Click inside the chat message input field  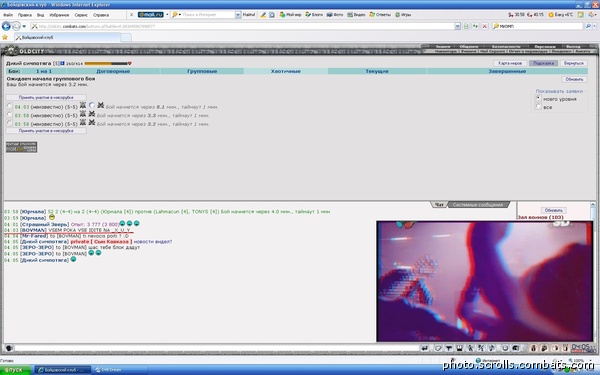coord(216,348)
